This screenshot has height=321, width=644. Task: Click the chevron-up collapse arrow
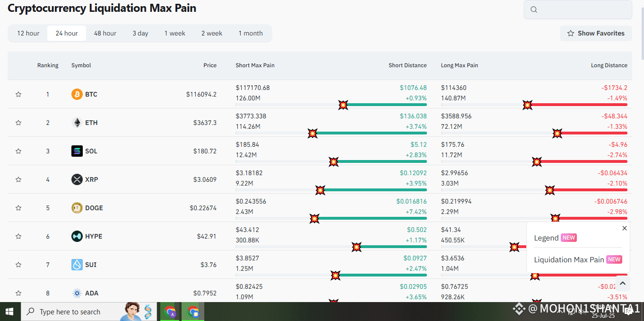pyautogui.click(x=623, y=283)
